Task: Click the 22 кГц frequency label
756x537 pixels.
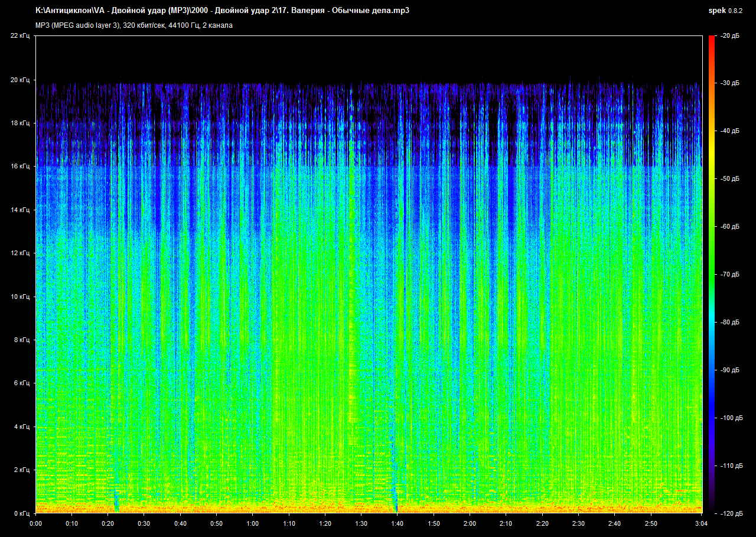Action: tap(20, 36)
